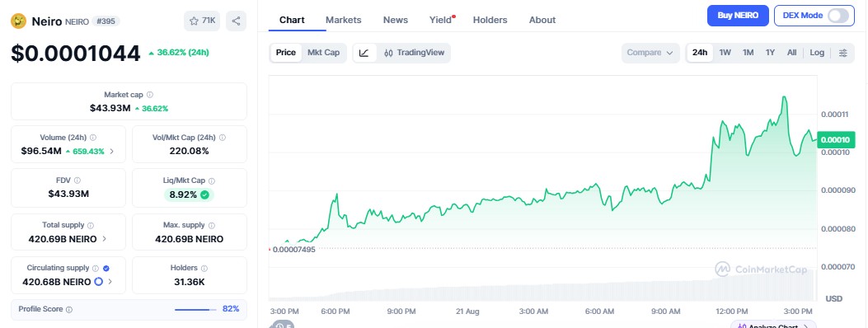Open Vol/Mkt Cap (24h) info icon

click(223, 137)
